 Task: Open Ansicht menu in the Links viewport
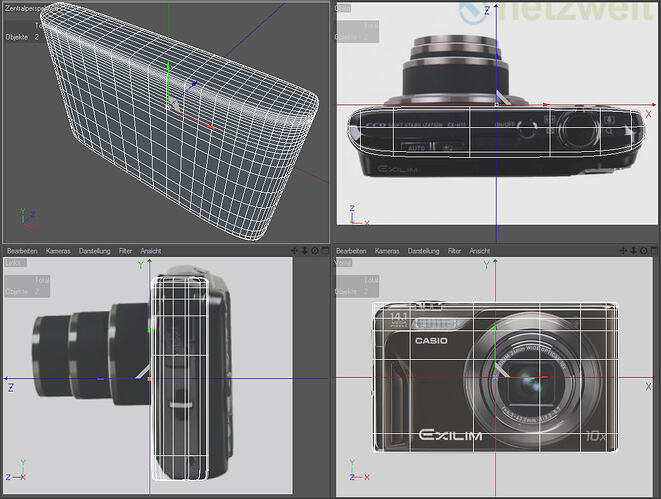coord(151,251)
